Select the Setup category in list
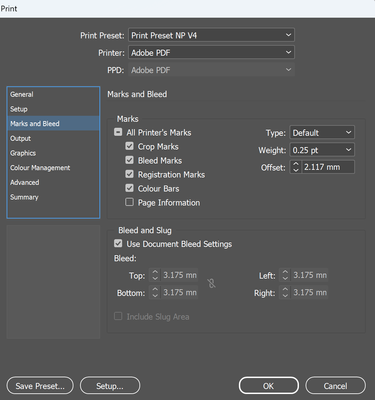This screenshot has width=375, height=400. (53, 109)
